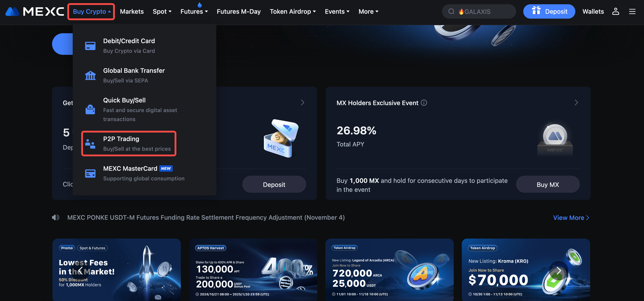Open Wallets
Image resolution: width=644 pixels, height=301 pixels.
click(x=593, y=11)
